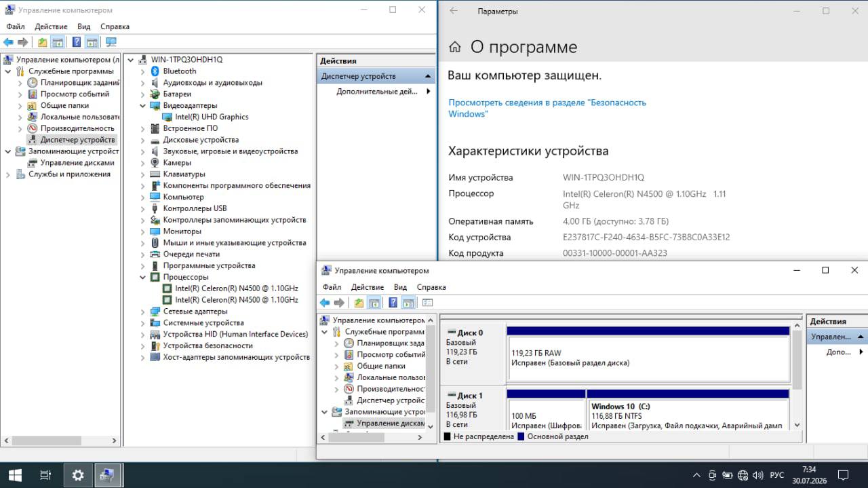
Task: Open the Действие menu in the Device Manager window
Action: (x=51, y=26)
